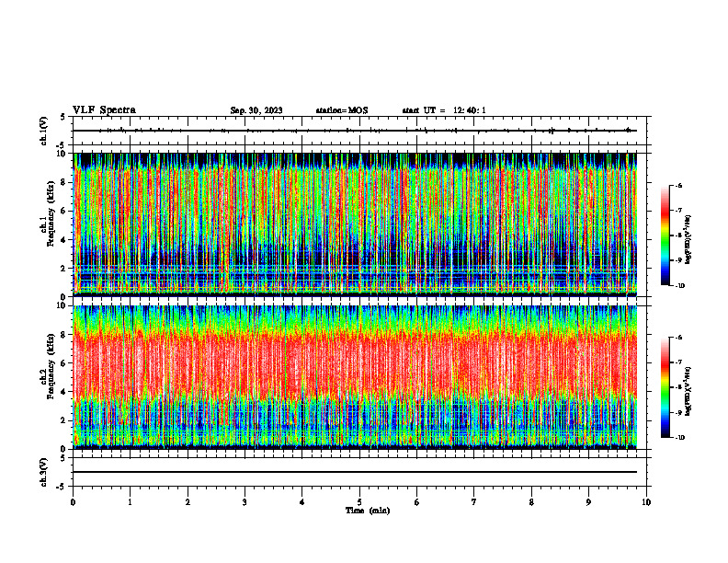Click the flat ch.3 voltage trace line
The height and width of the screenshot is (563, 728).
click(355, 472)
